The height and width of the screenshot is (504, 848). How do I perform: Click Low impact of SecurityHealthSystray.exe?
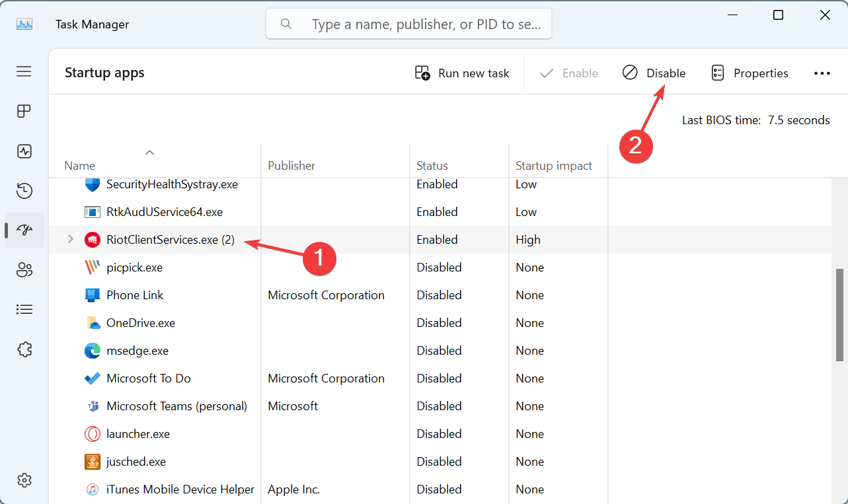526,184
